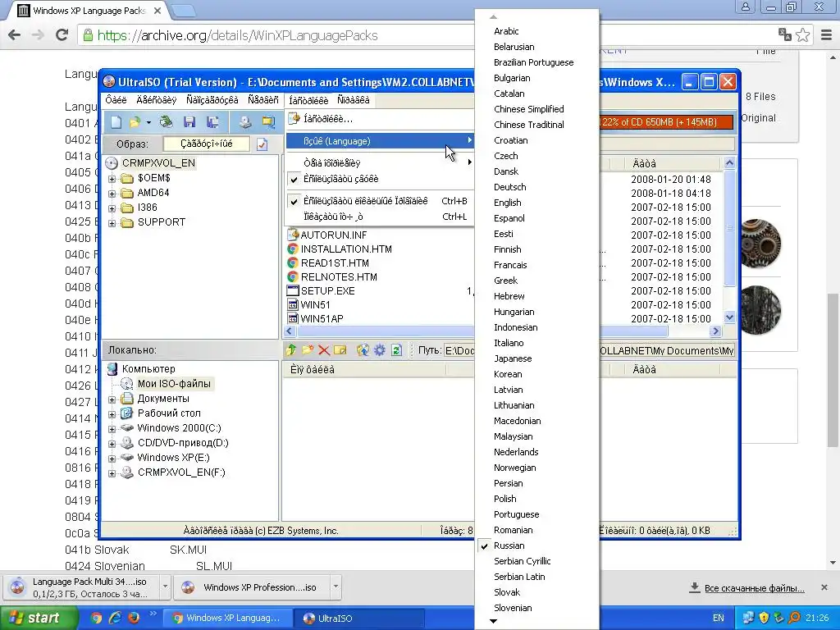Viewport: 840px width, 630px height.
Task: Click the Make CD image drive icon
Action: [x=244, y=122]
